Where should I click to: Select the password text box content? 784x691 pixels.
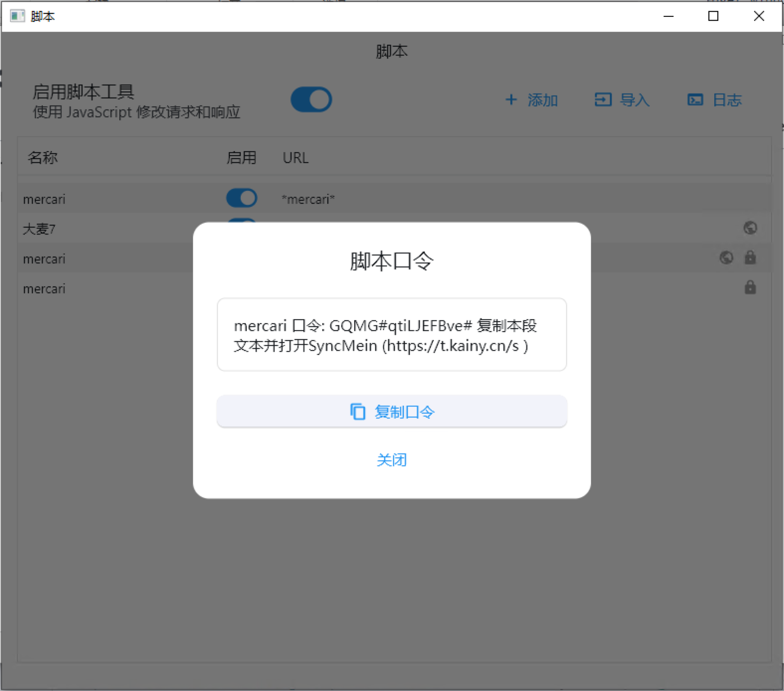(392, 335)
